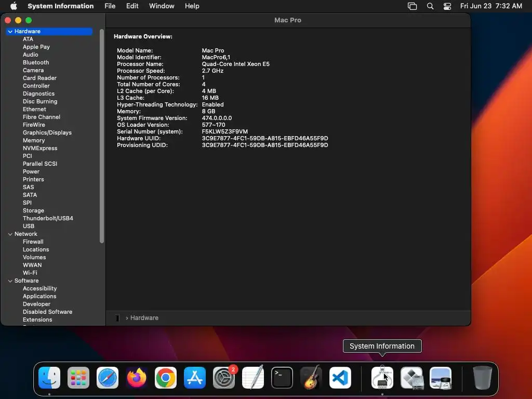Click the serial number F5KLW5Z3F9VM
This screenshot has height=399, width=532.
pyautogui.click(x=224, y=131)
